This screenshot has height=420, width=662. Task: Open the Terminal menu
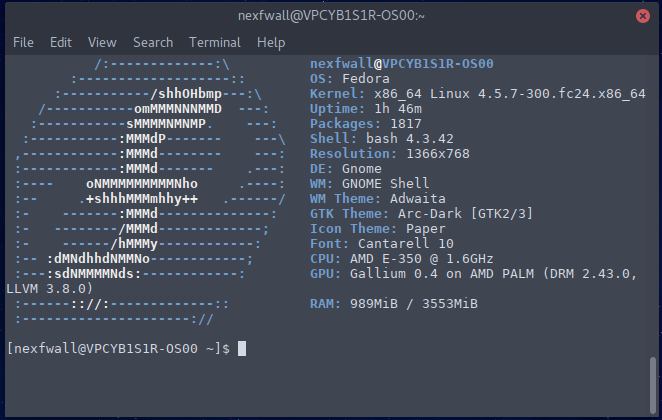(x=215, y=42)
